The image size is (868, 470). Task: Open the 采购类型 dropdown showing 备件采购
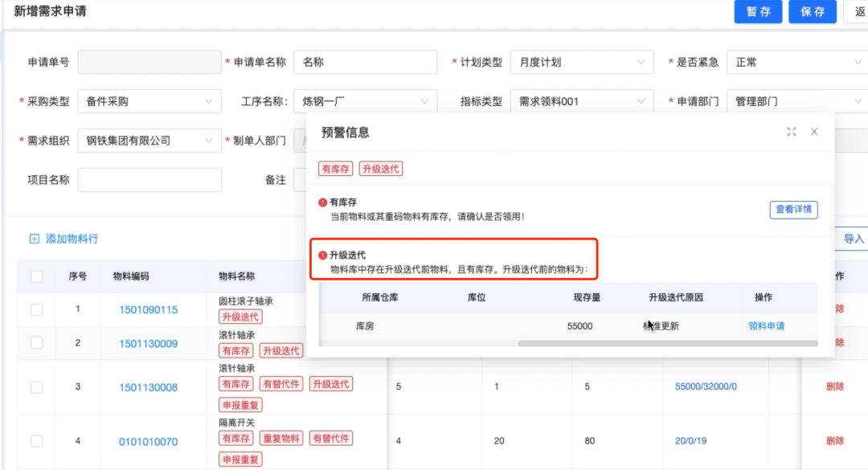click(x=149, y=101)
